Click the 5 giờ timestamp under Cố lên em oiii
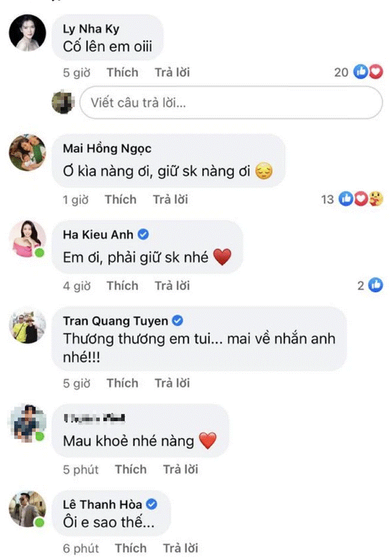The height and width of the screenshot is (558, 392). coord(75,72)
